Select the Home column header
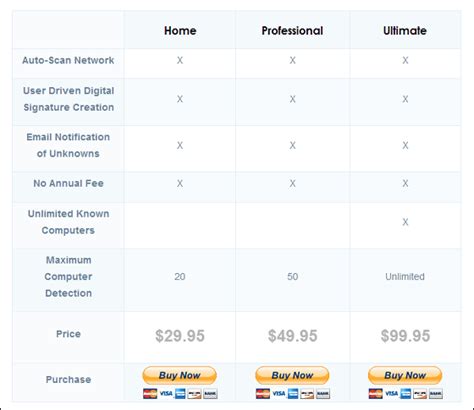The height and width of the screenshot is (410, 474). [180, 31]
